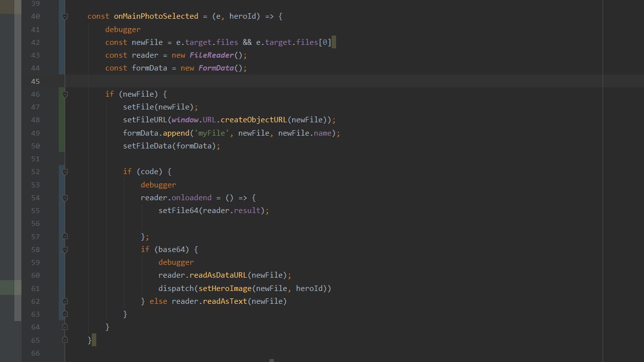Click line number 51 in the gutter
The image size is (644, 362).
(x=35, y=159)
